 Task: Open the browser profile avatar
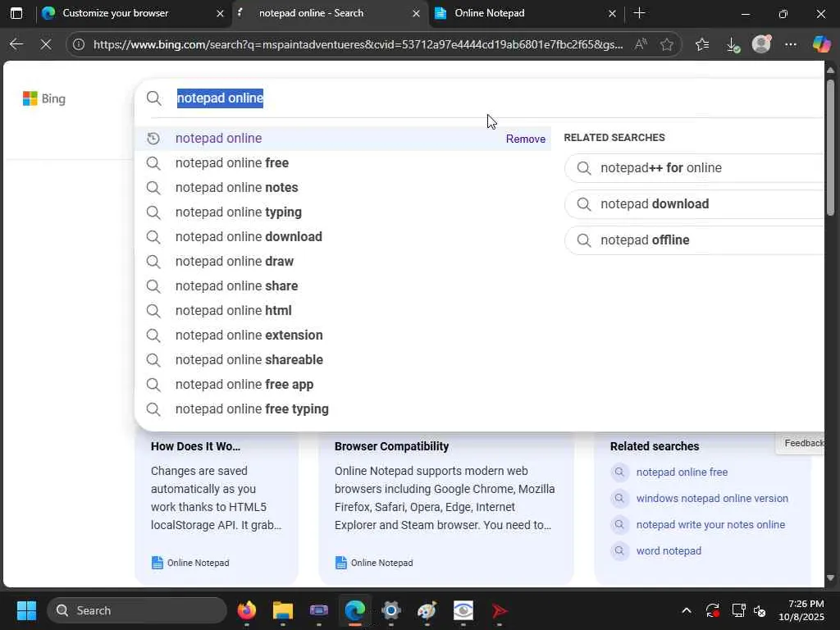(761, 44)
